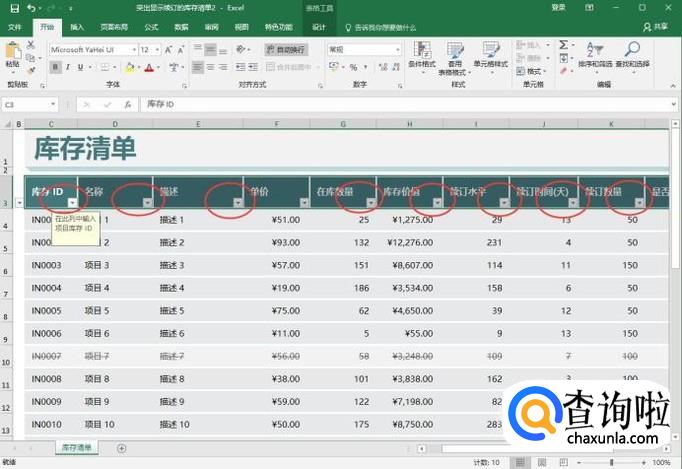Click the insert function fx icon
682x469 pixels.
pos(127,104)
